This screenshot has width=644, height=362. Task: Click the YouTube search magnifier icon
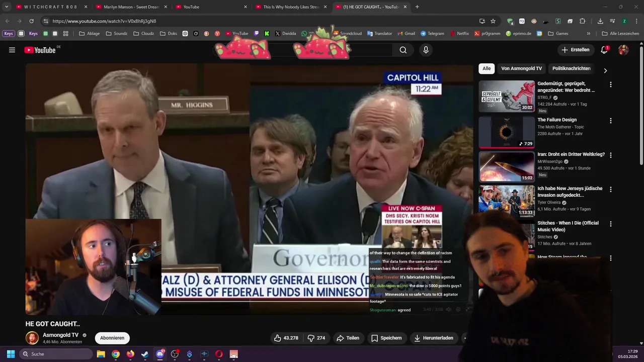point(403,50)
